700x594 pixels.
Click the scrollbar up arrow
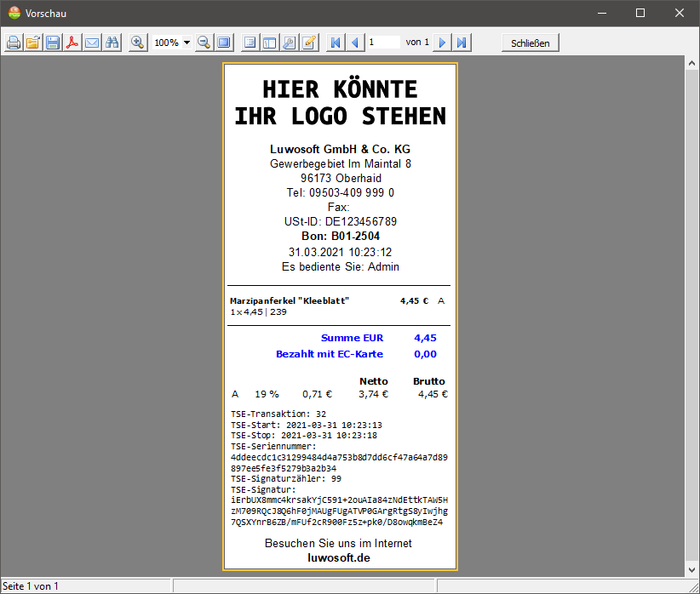point(691,63)
